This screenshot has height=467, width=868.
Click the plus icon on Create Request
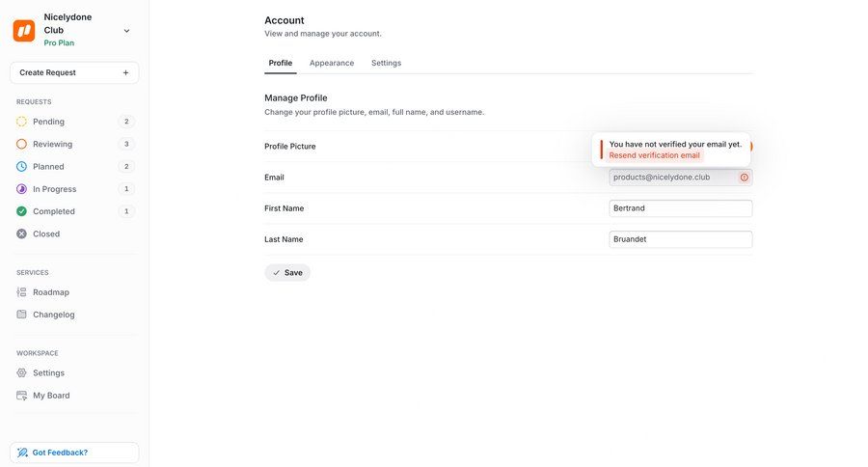125,72
